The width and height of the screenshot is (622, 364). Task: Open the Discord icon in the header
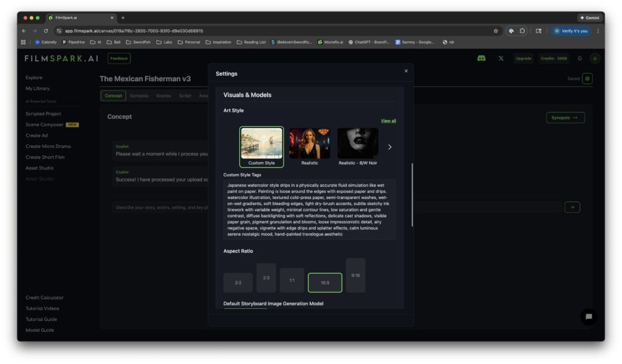[481, 58]
